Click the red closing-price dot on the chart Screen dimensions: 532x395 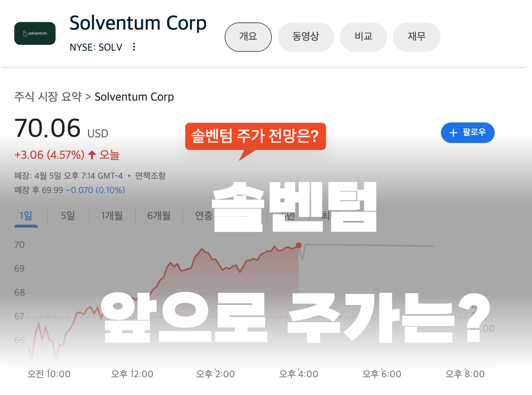pyautogui.click(x=299, y=245)
